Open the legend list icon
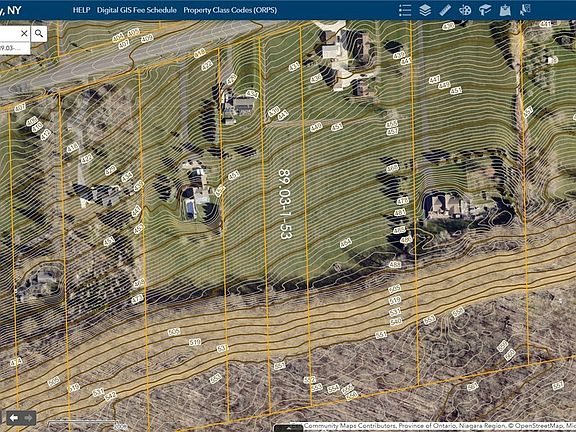 click(x=405, y=10)
